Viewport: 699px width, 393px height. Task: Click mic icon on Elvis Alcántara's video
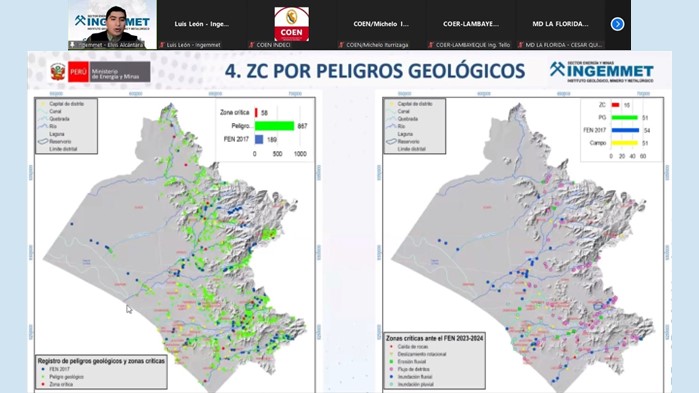tap(73, 45)
